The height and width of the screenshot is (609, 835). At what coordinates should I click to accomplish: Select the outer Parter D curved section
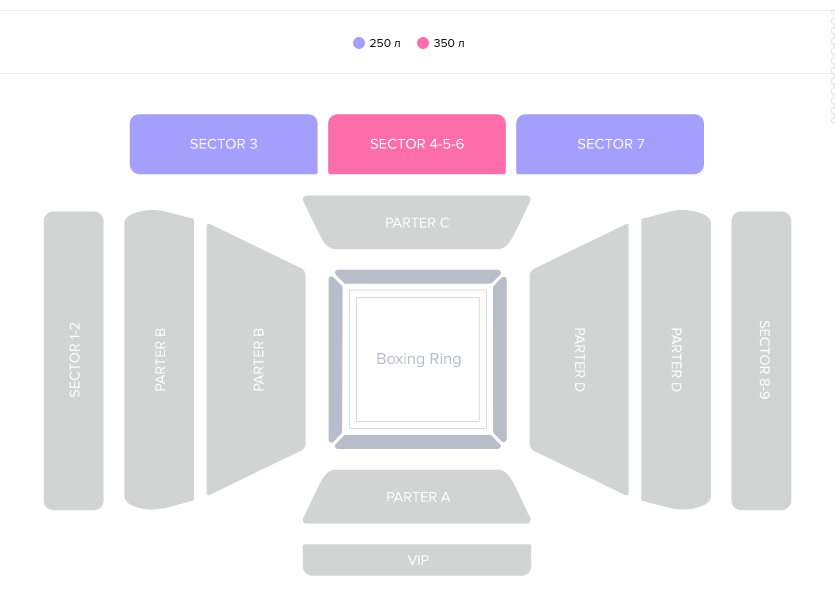coord(676,360)
